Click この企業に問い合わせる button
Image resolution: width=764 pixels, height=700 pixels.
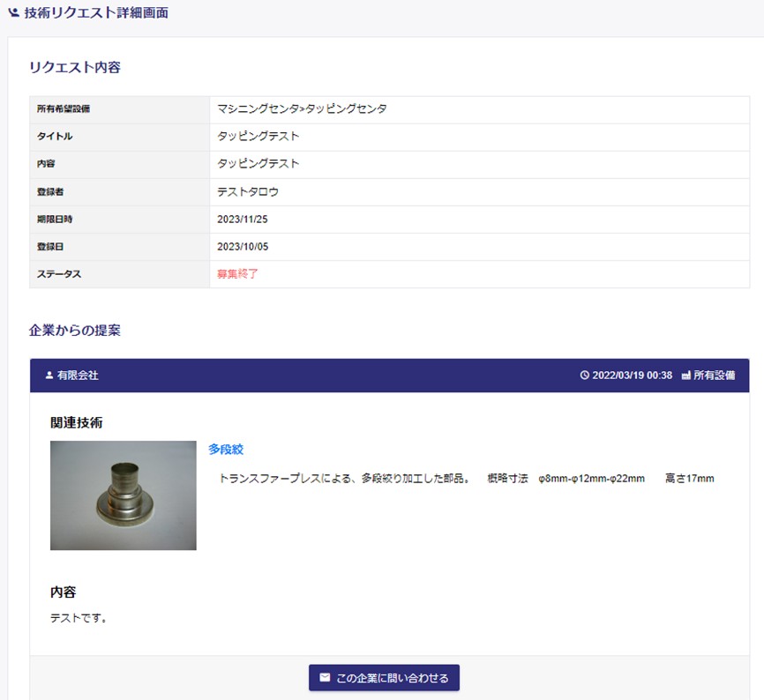pos(384,678)
